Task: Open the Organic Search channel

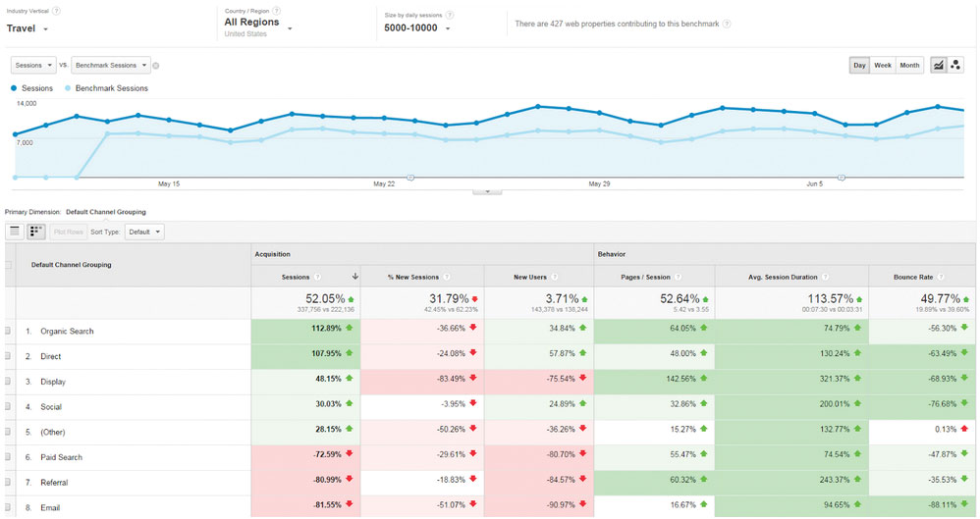Action: [x=67, y=331]
